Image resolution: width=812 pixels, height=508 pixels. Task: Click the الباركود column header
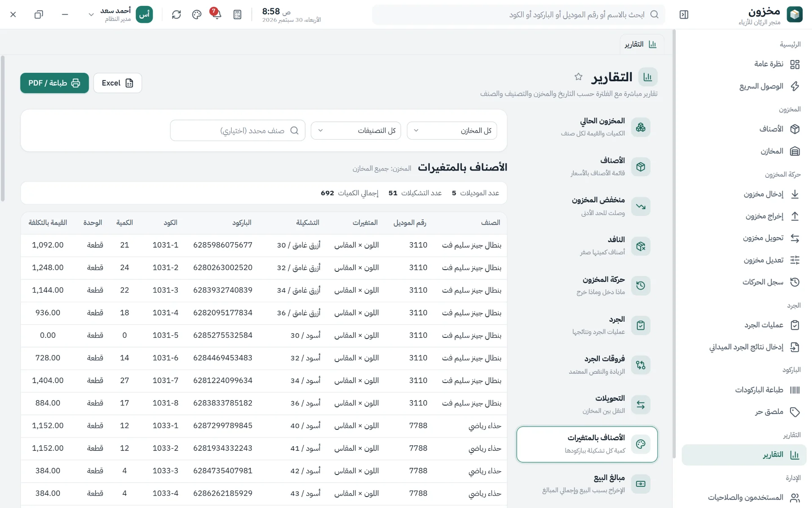click(242, 223)
